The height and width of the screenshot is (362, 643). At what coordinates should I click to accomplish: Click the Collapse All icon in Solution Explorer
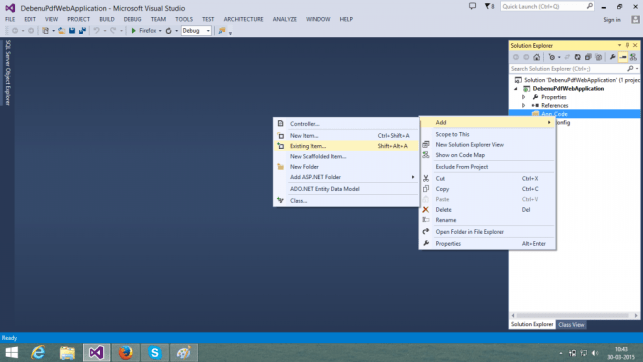[588, 57]
